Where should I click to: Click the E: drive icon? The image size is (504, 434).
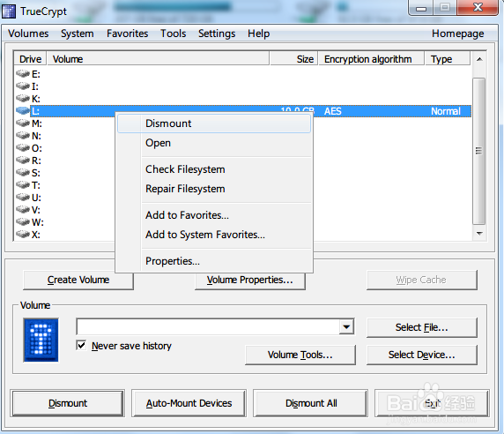tap(23, 74)
